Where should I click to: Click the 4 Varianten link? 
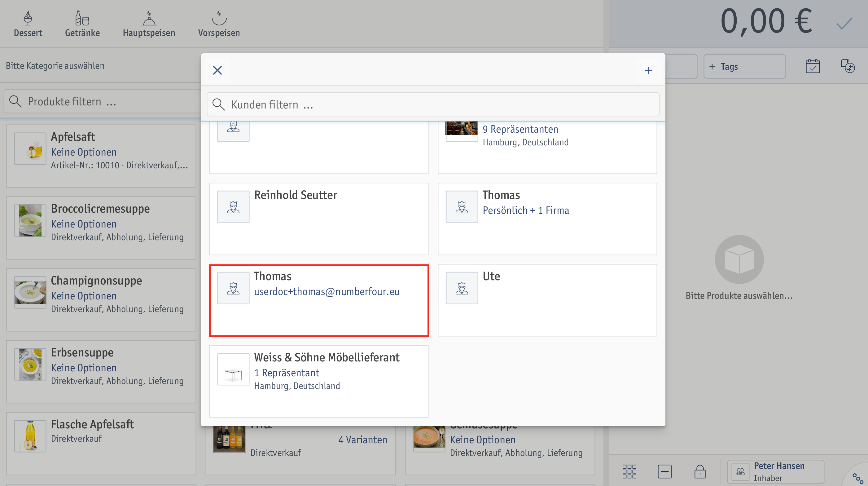click(x=362, y=440)
